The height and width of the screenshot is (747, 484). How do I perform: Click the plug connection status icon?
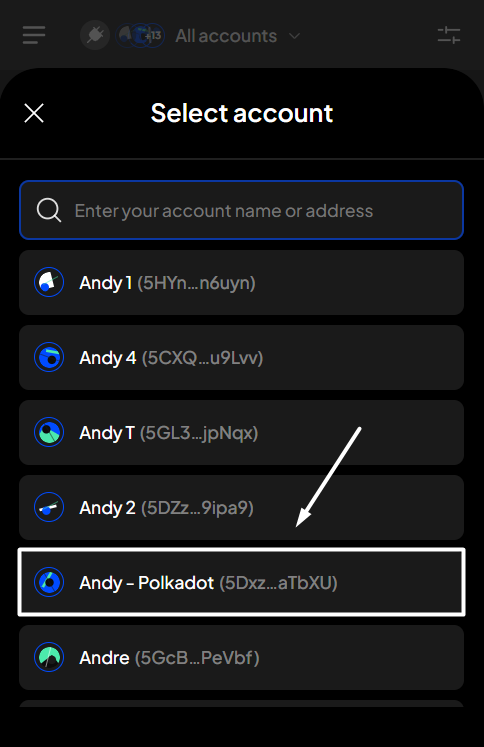(95, 35)
